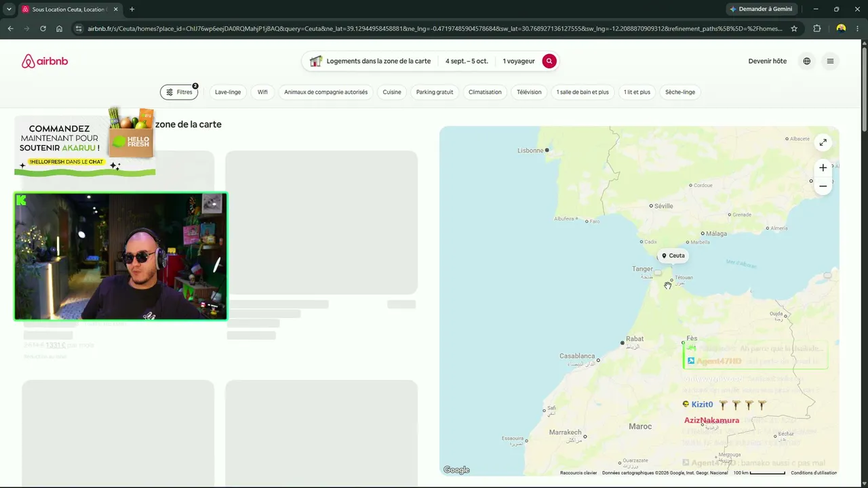Toggle the Cuisine filter
The height and width of the screenshot is (488, 868).
[x=392, y=92]
